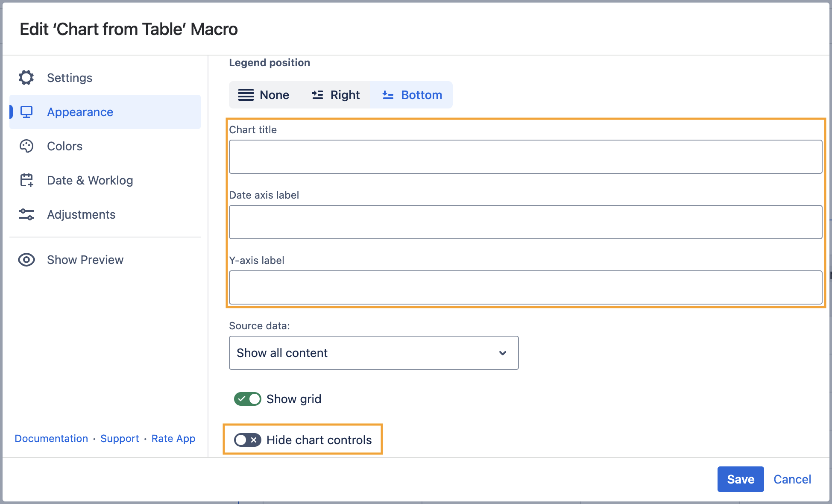832x504 pixels.
Task: Open the Documentation link
Action: [x=51, y=439]
